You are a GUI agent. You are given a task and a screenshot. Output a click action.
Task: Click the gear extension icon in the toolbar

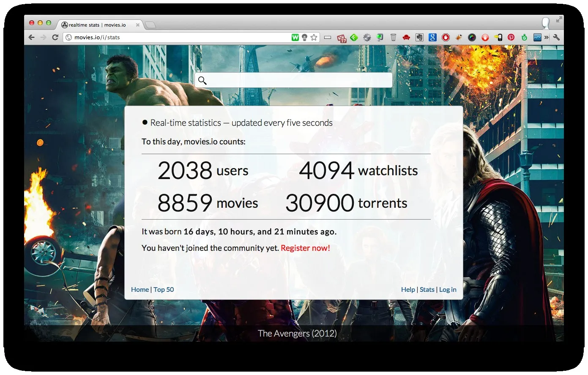367,38
